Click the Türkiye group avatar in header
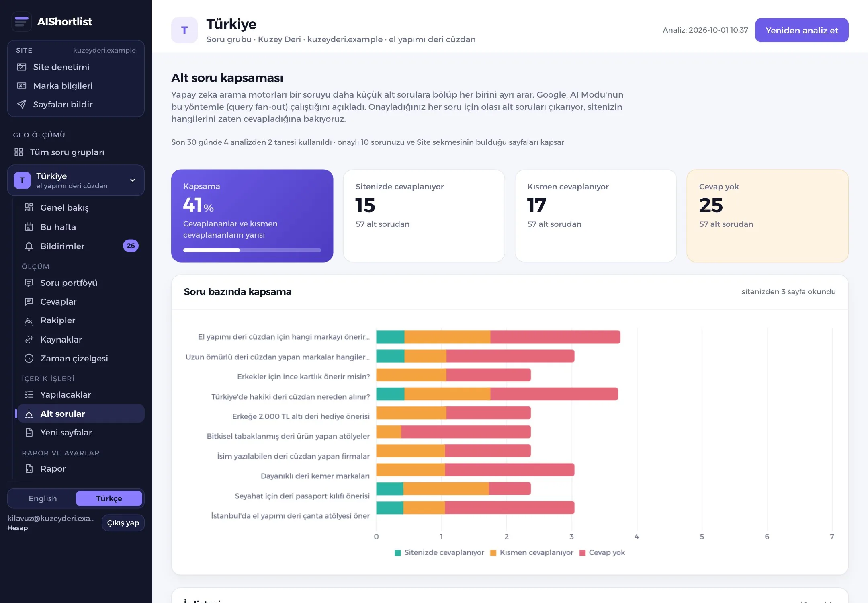 [x=184, y=30]
